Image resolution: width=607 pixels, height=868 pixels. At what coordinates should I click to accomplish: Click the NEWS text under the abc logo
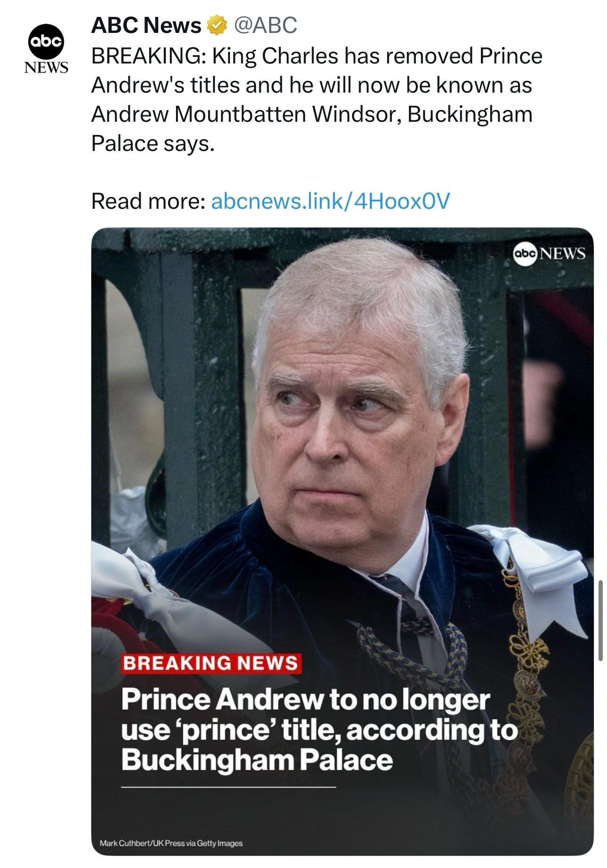(46, 68)
